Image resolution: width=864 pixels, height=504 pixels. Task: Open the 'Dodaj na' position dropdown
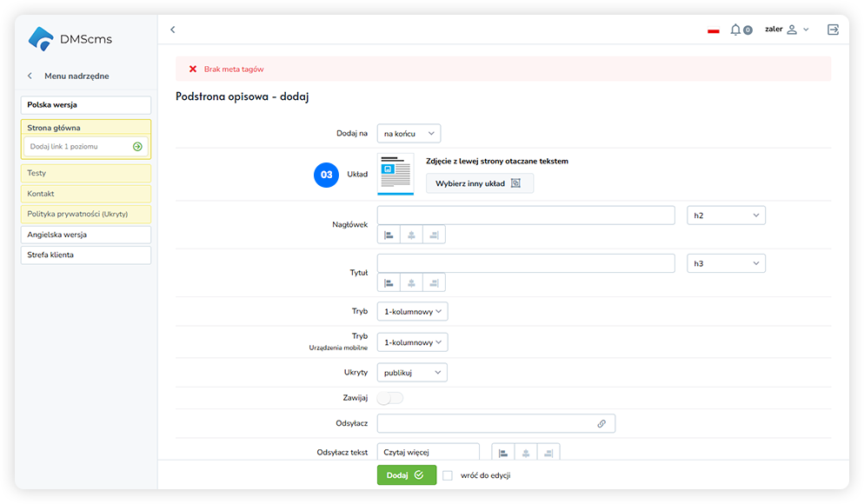(x=409, y=133)
